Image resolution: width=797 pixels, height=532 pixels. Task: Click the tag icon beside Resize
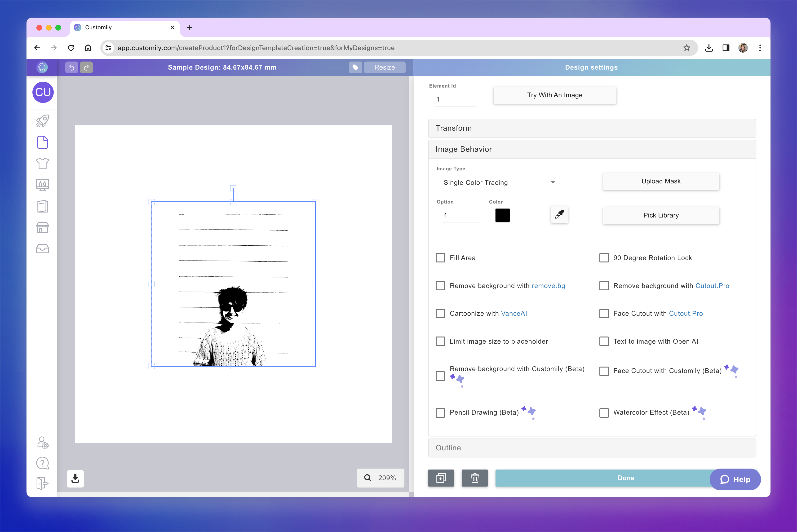point(355,67)
